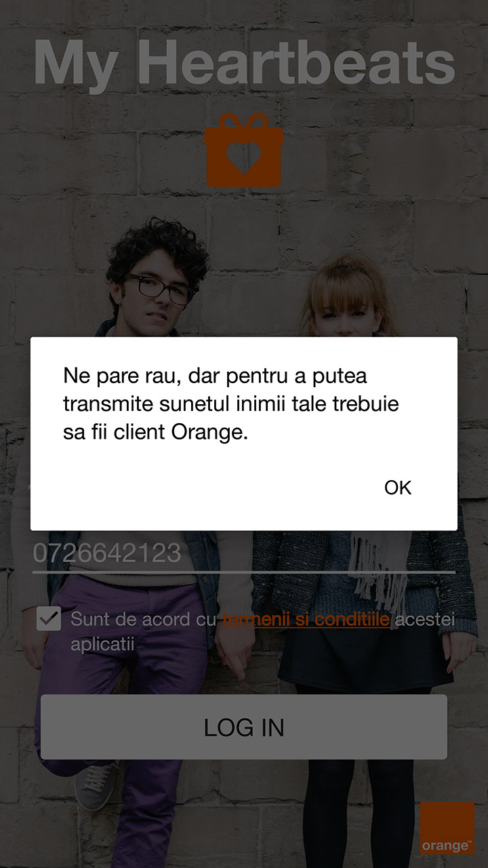Tap the woman's fringed scarf below the dialog
The image size is (488, 868).
[380, 563]
